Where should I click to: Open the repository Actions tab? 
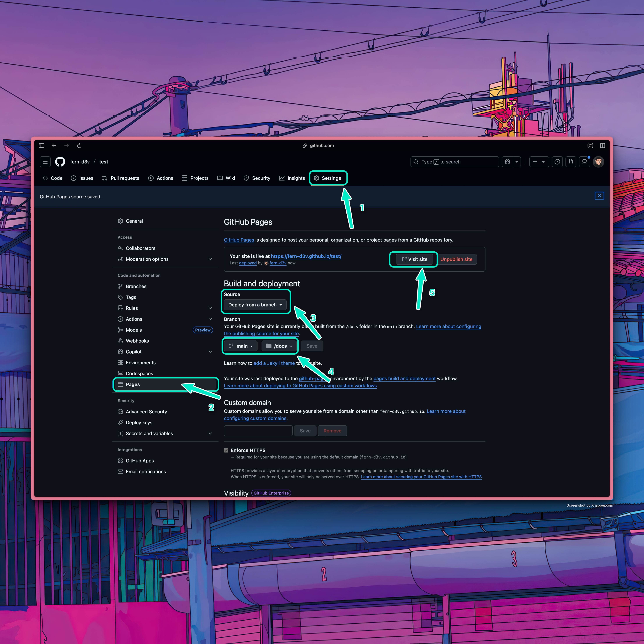tap(161, 178)
